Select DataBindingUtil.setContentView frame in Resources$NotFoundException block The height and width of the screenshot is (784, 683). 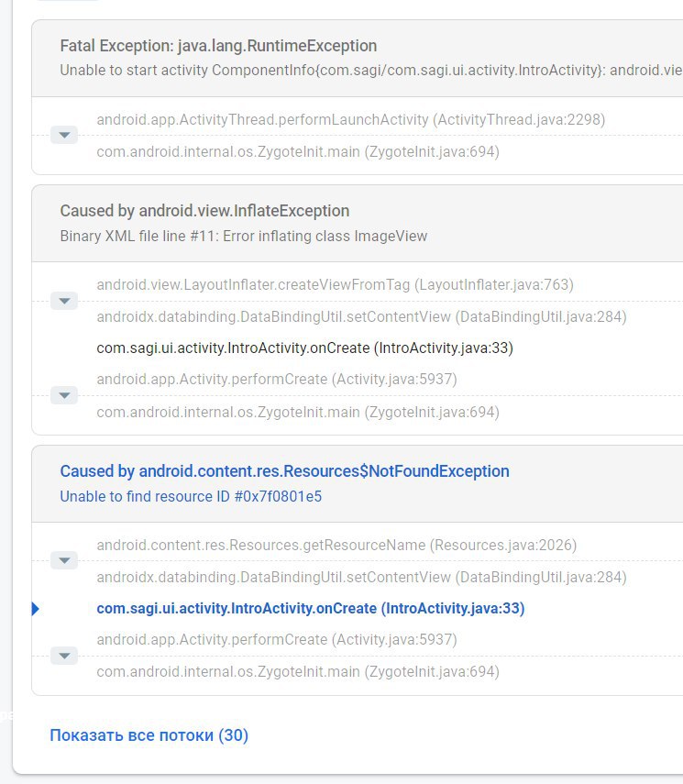click(x=361, y=578)
